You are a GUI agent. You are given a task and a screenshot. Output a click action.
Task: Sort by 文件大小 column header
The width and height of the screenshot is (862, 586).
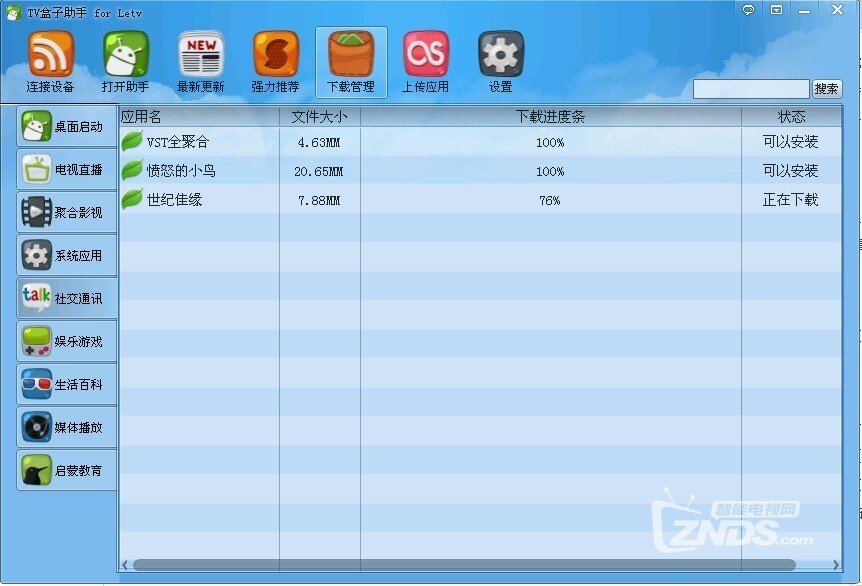[319, 117]
